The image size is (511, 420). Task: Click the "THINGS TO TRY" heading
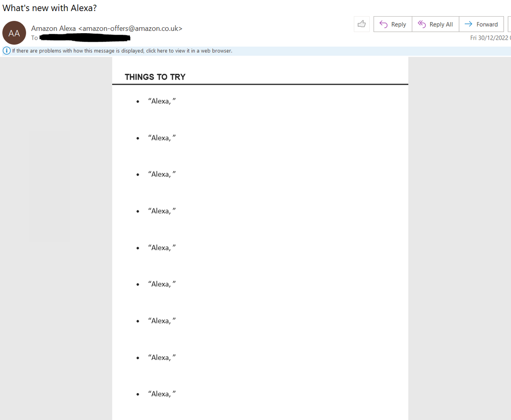(155, 77)
